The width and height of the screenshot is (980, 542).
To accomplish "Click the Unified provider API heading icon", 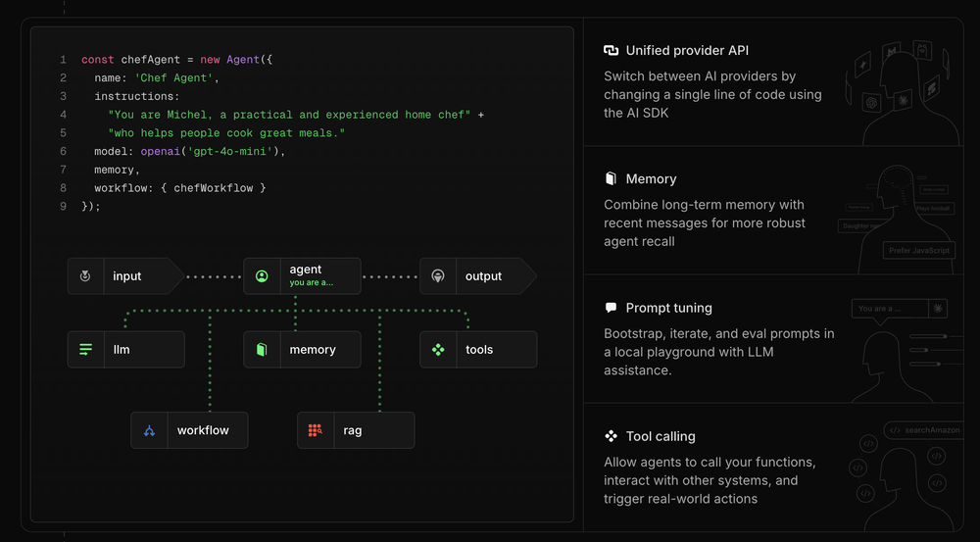I will click(x=611, y=51).
